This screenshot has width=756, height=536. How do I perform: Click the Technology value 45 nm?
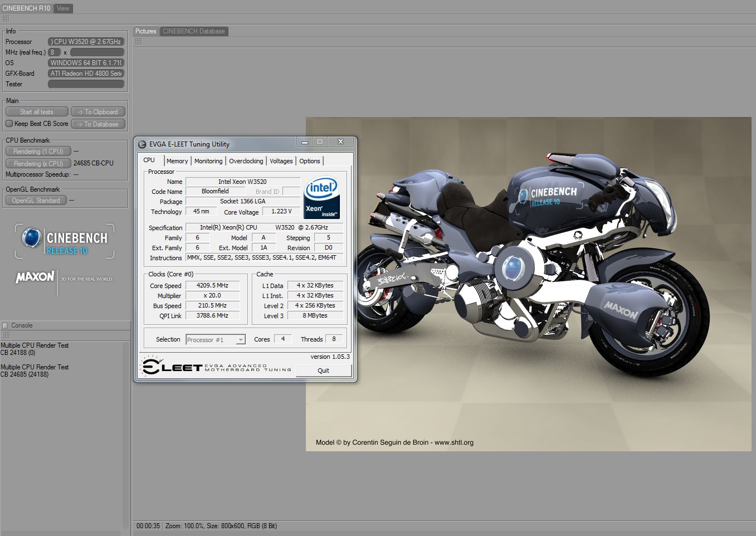(201, 212)
